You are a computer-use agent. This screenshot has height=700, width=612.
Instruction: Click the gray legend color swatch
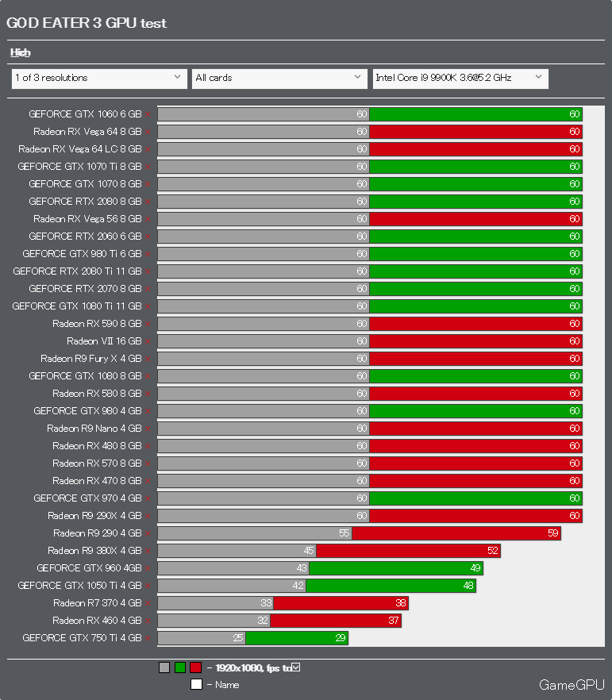pyautogui.click(x=164, y=668)
